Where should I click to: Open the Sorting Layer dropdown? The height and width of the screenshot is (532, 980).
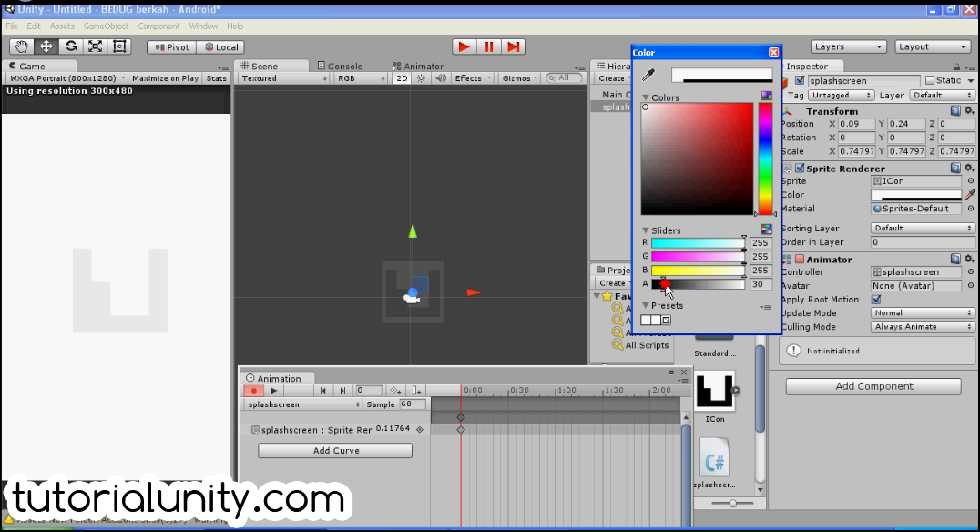(x=923, y=228)
